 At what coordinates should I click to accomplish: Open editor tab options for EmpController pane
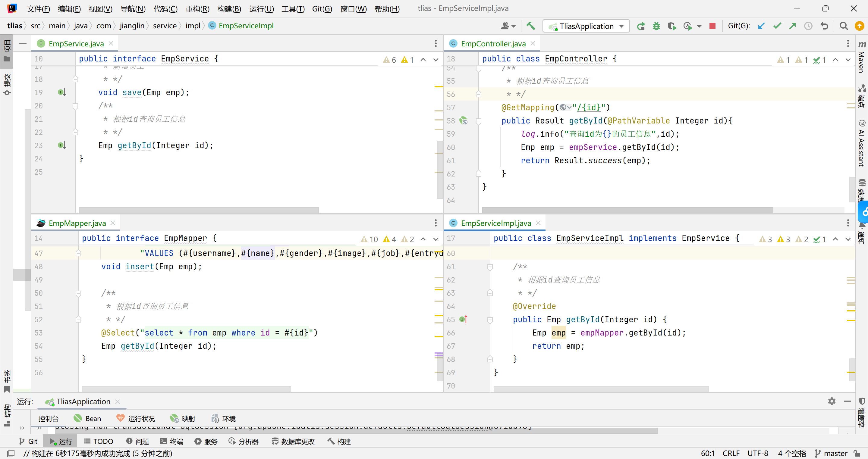click(848, 43)
